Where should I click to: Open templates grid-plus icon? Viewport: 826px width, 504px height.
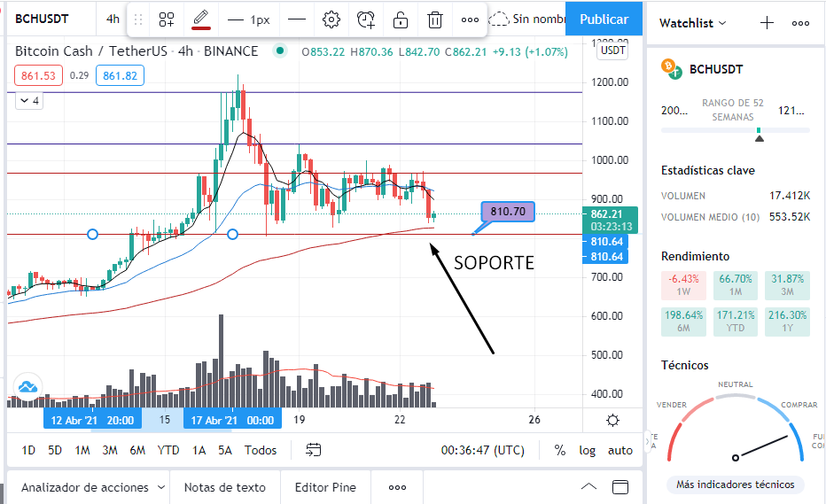pos(167,19)
